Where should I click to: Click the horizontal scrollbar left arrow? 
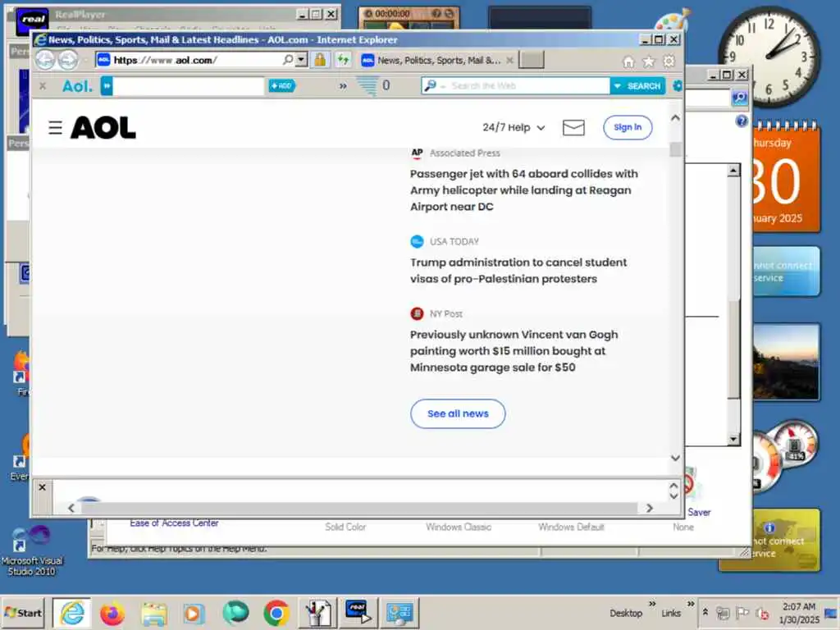pyautogui.click(x=71, y=508)
